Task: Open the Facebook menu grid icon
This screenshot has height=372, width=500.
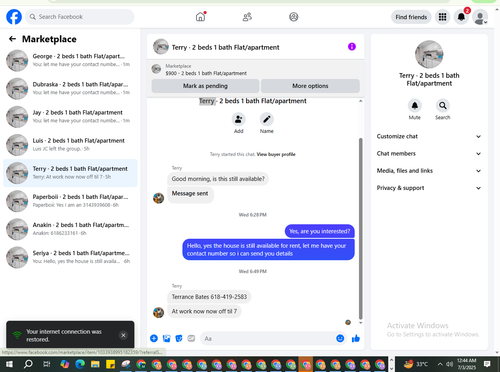Action: [442, 17]
